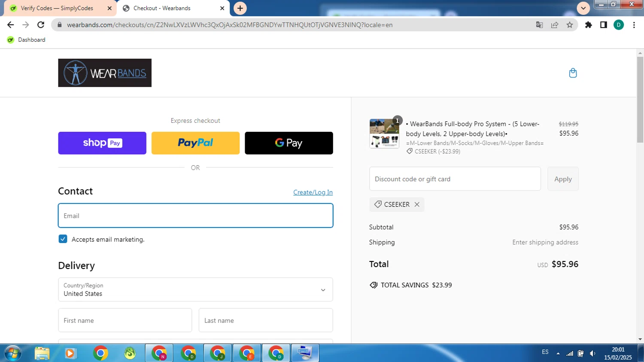The height and width of the screenshot is (362, 644).
Task: Click the First name field
Action: click(125, 320)
